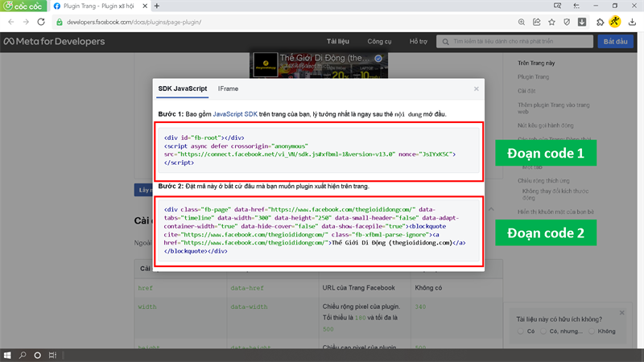644x362 pixels.
Task: Open the shield protection icon
Action: [567, 23]
